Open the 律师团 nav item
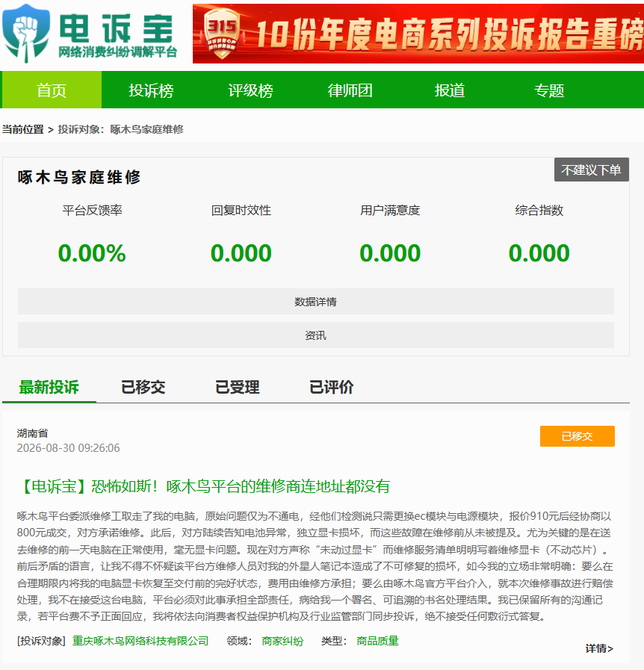The height and width of the screenshot is (670, 644). [350, 90]
